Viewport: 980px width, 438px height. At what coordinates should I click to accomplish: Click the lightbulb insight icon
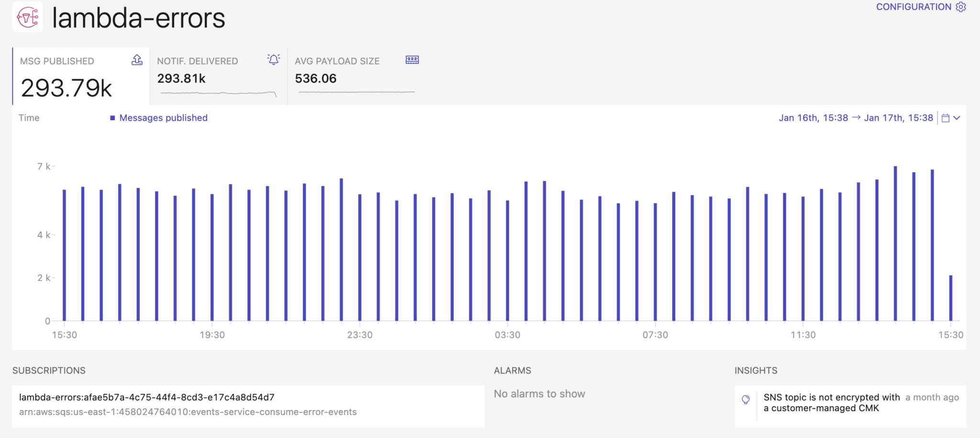point(746,400)
